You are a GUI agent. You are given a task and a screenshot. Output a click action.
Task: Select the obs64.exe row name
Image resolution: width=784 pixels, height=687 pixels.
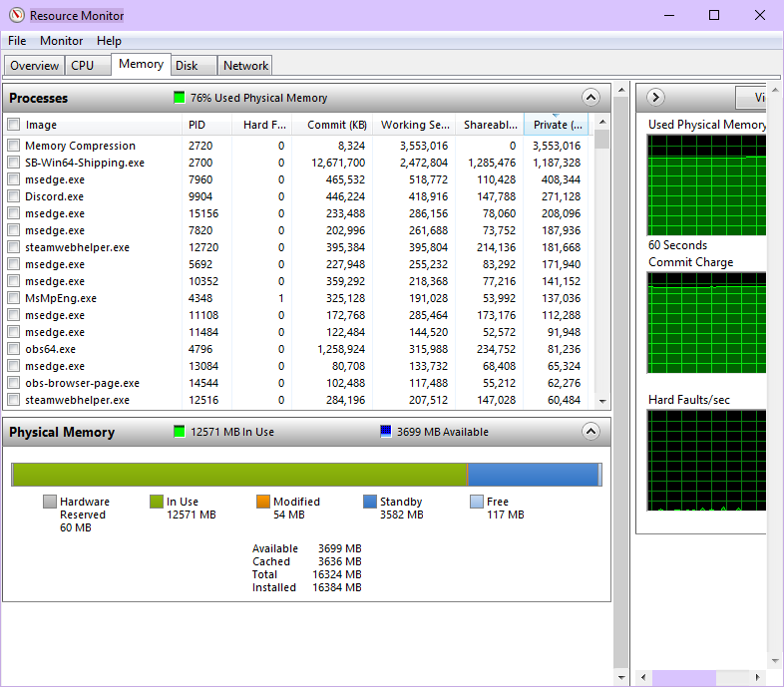[50, 349]
